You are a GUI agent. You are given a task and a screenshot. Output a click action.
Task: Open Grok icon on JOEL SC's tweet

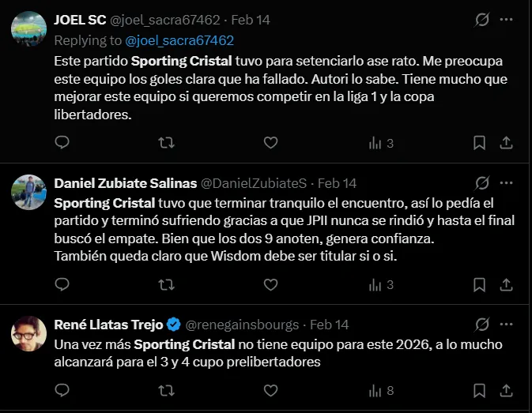pos(480,21)
